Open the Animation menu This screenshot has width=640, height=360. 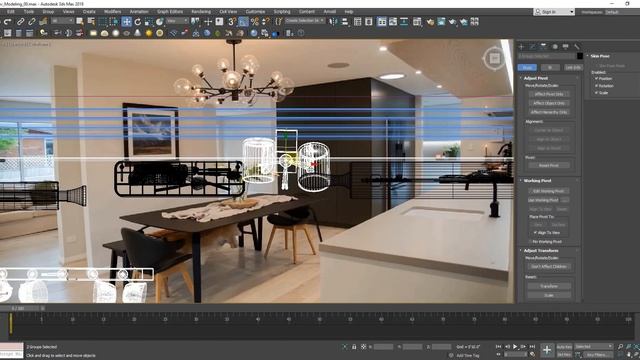(x=139, y=12)
